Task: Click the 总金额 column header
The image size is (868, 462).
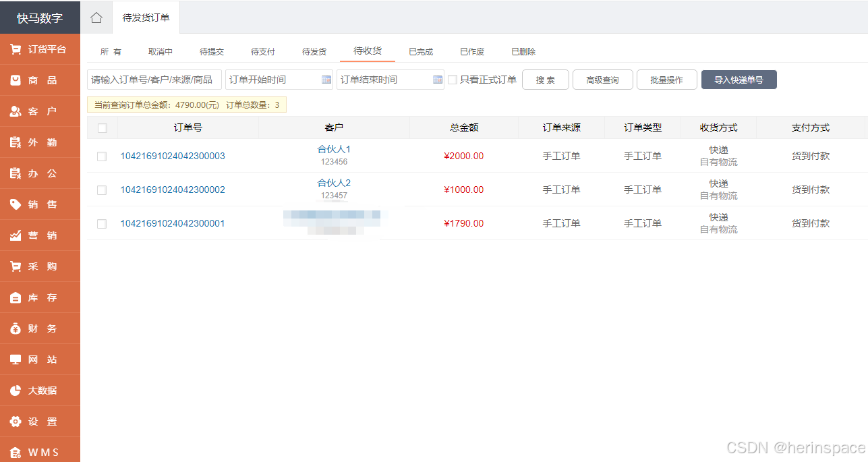Action: tap(465, 127)
